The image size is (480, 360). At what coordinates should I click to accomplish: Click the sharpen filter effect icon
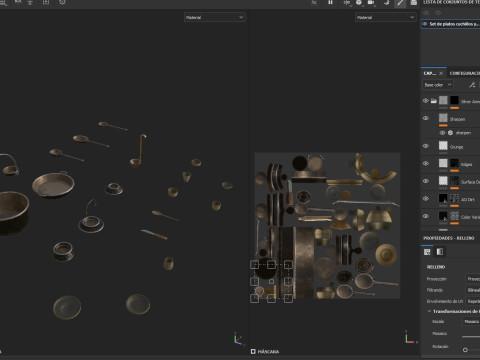450,133
